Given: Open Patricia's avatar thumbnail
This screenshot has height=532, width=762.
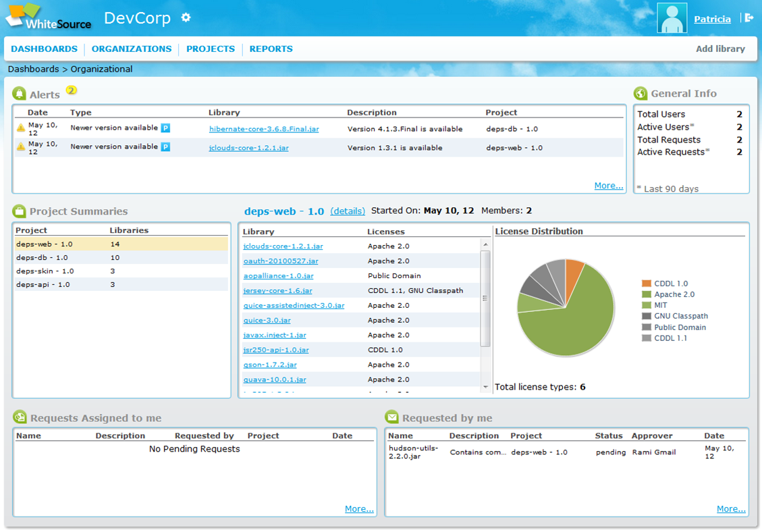Looking at the screenshot, I should pos(671,18).
